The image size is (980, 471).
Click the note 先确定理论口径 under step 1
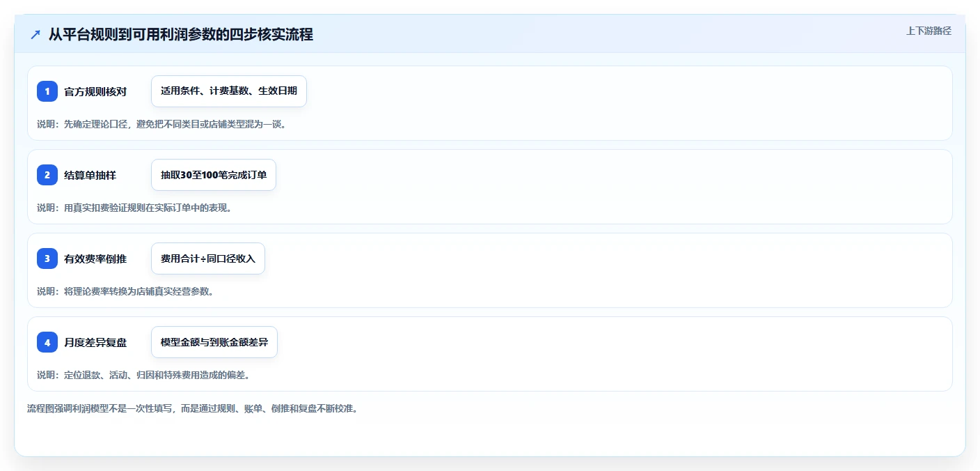click(161, 124)
